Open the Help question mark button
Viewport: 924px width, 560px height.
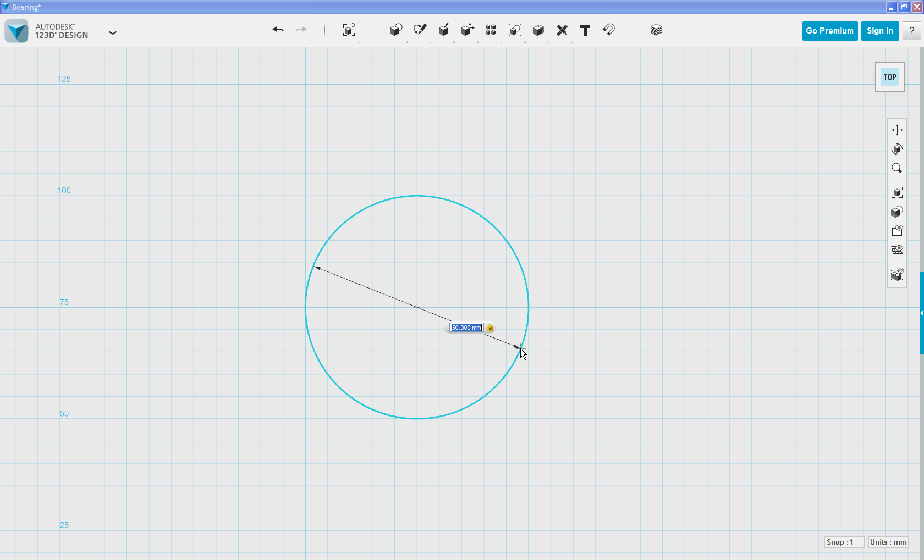(911, 31)
